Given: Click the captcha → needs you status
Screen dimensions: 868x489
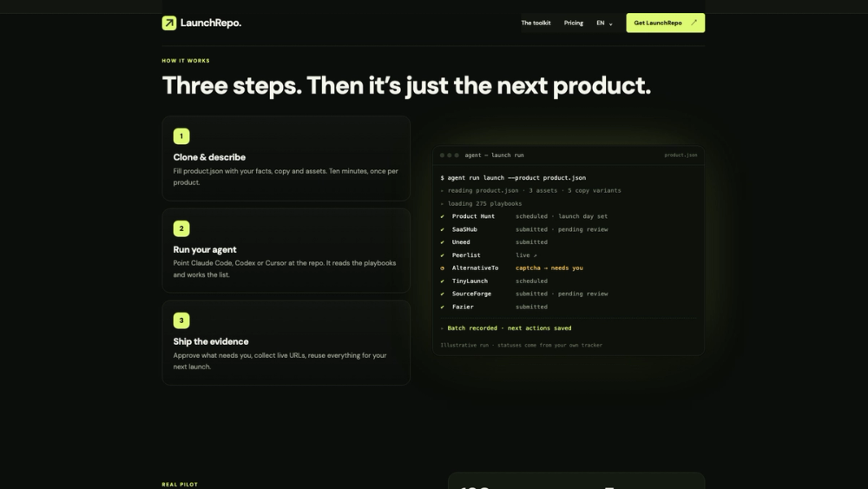Looking at the screenshot, I should coord(549,268).
